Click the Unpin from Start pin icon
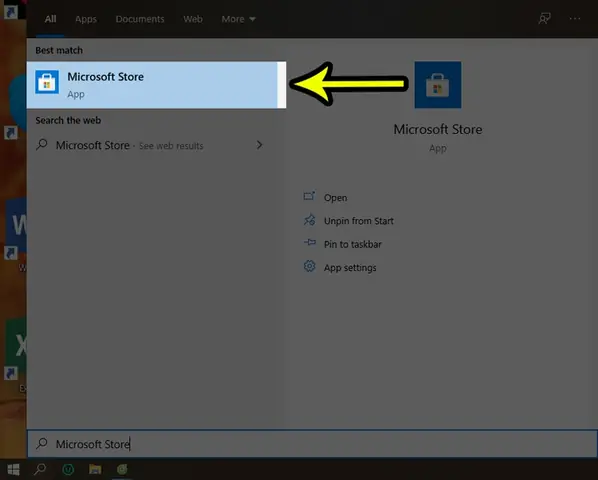 coord(309,220)
